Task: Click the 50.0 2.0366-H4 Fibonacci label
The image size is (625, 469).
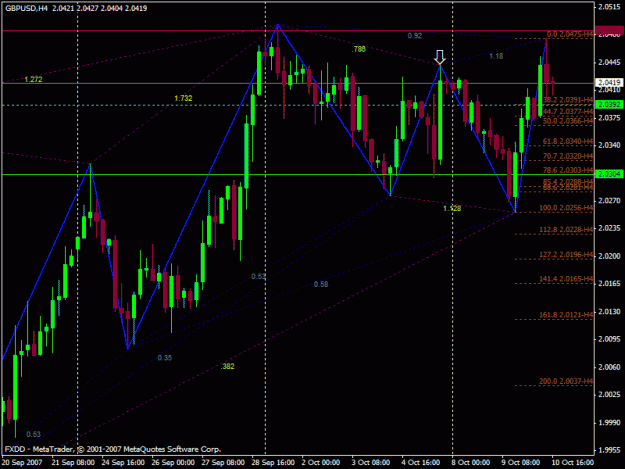Action: 568,121
